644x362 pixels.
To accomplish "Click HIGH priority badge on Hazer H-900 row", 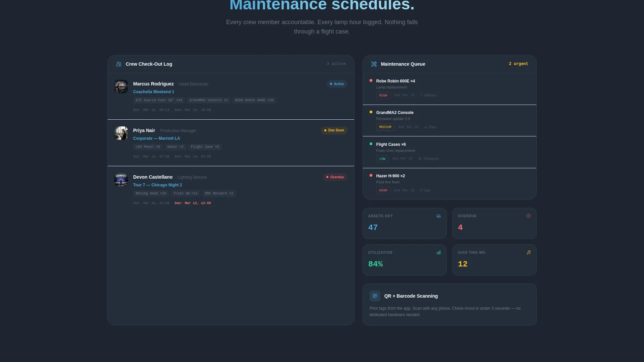I will tap(383, 190).
